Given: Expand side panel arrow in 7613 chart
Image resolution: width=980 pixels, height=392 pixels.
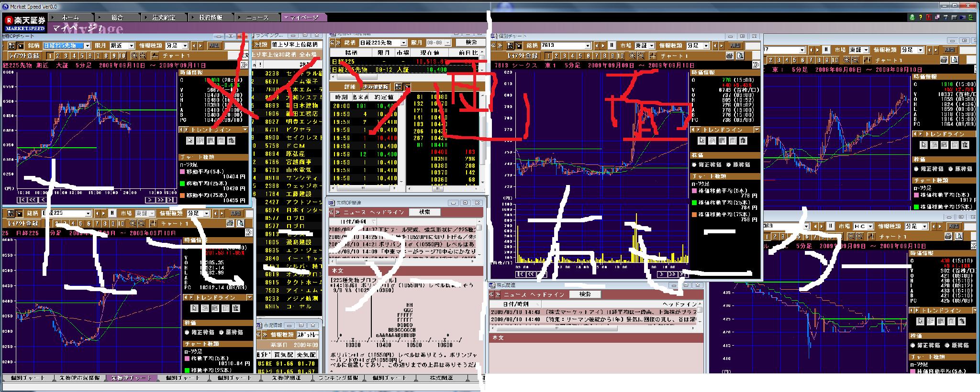Looking at the screenshot, I should (756, 65).
